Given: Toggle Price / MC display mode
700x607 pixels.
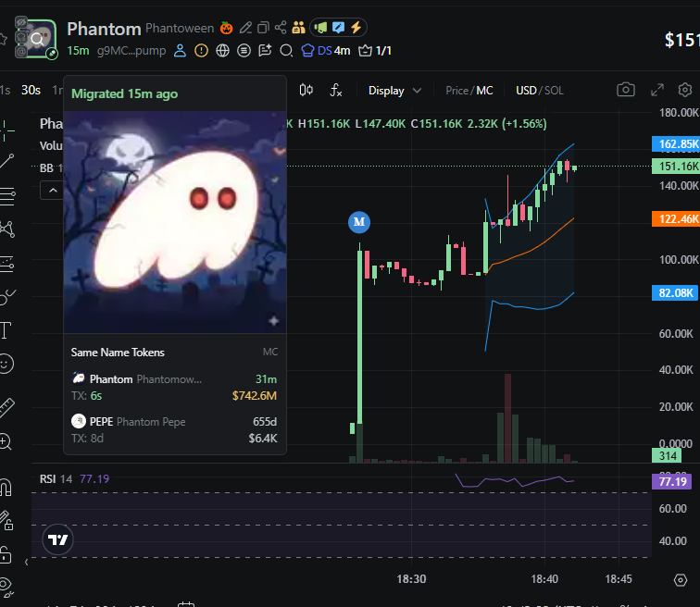Looking at the screenshot, I should [469, 91].
